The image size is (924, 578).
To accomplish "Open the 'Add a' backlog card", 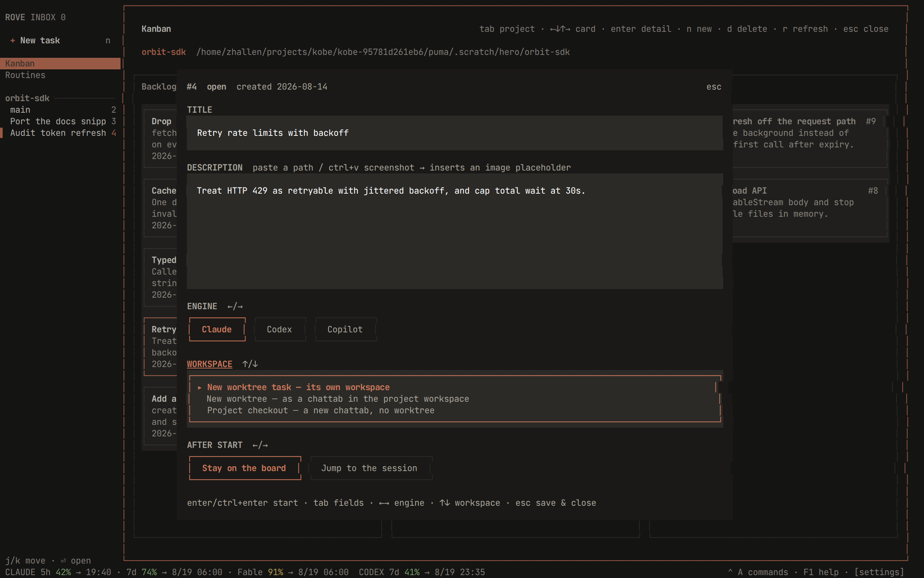I will 160,416.
